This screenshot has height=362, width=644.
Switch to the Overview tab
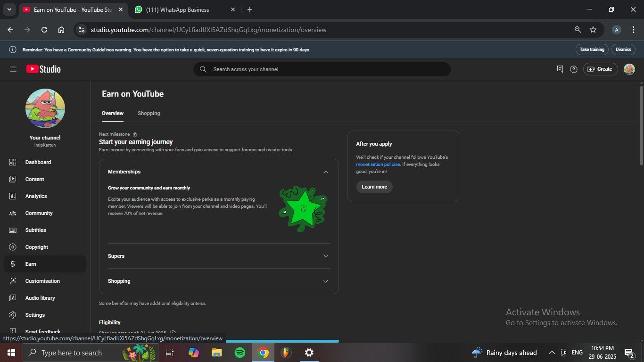[x=113, y=113]
